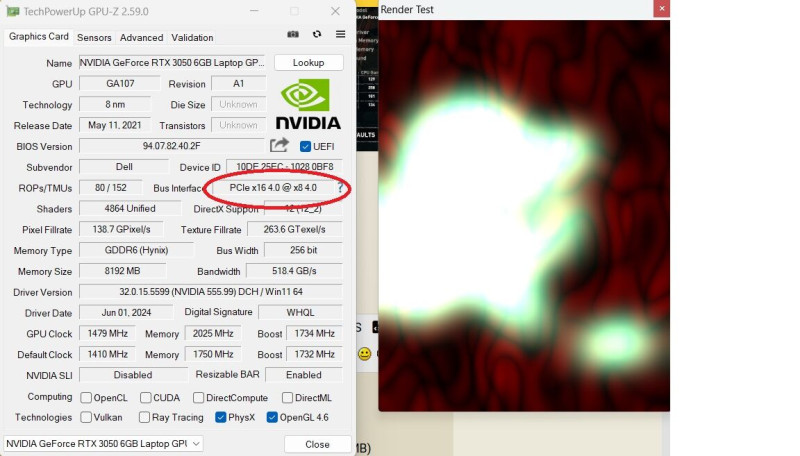Click the Pixel Fillrate 138.7 GPixel/s
Screen dimensions: 800x456
[x=121, y=230]
